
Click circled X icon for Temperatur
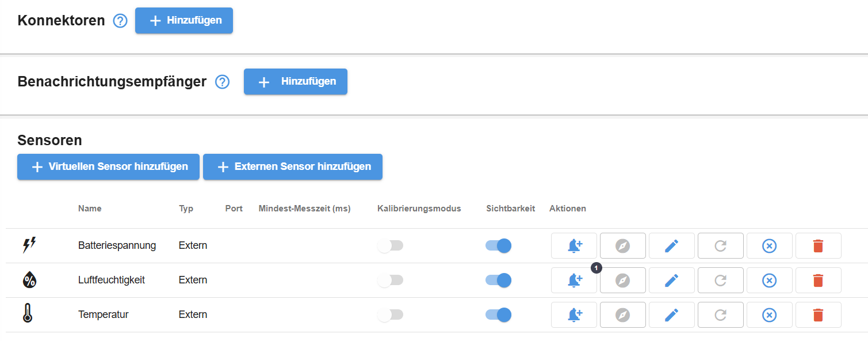pyautogui.click(x=769, y=315)
